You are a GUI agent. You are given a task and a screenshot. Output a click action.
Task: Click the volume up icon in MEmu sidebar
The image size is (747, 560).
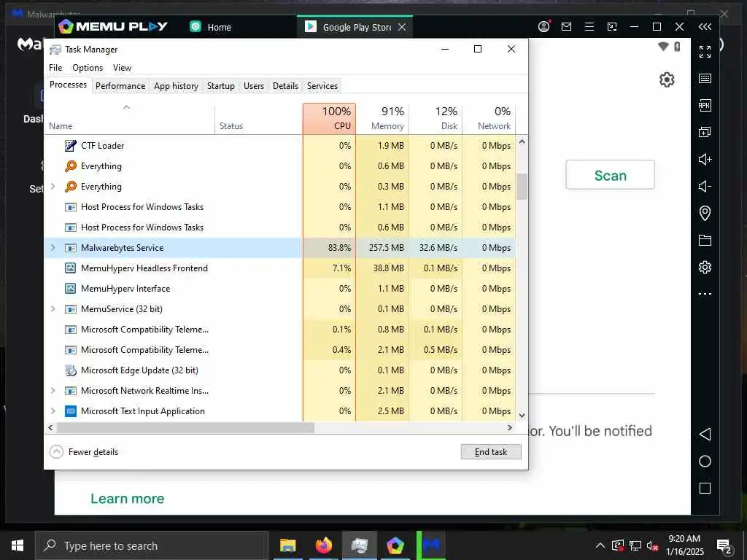coord(705,159)
